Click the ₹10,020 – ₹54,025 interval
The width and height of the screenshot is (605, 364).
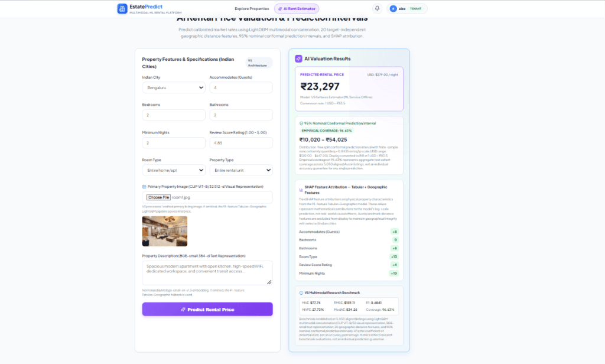(323, 139)
